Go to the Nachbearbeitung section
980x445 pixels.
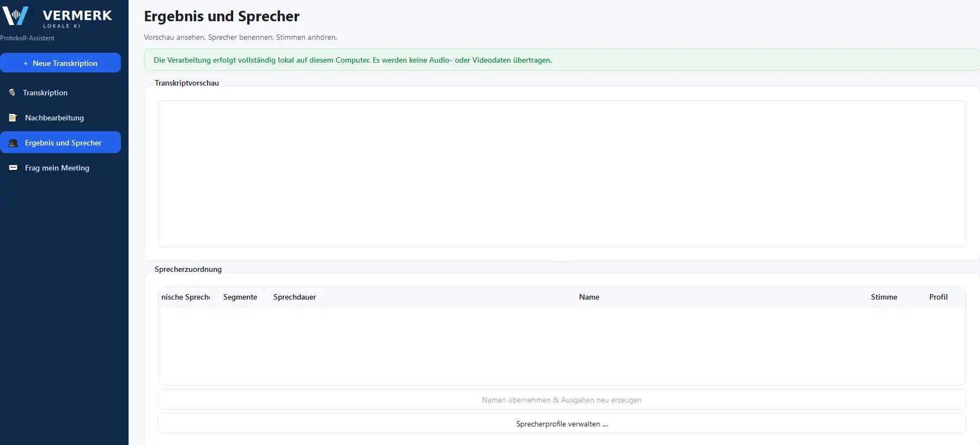pyautogui.click(x=60, y=118)
